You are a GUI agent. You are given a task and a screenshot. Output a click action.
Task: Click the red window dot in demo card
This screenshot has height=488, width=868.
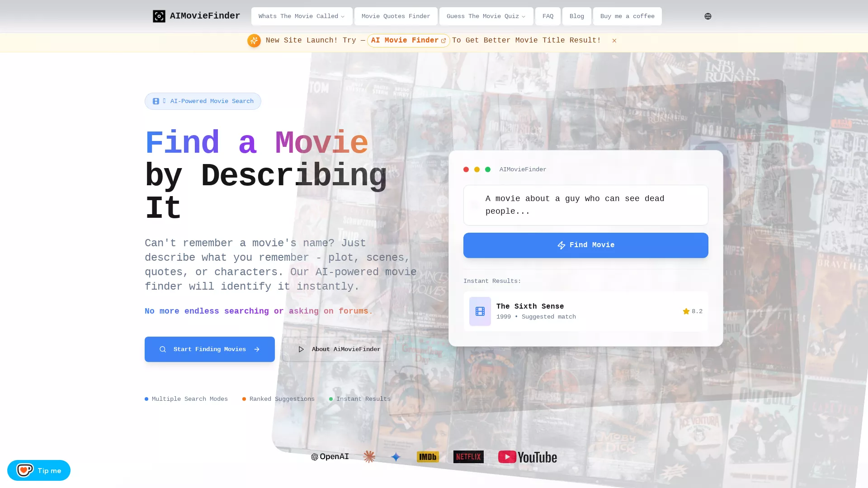[466, 169]
